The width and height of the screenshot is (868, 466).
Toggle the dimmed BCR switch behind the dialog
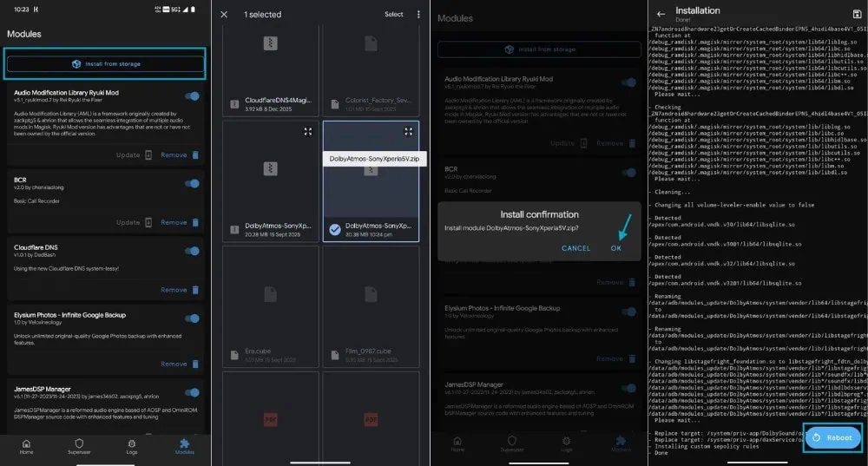(628, 173)
